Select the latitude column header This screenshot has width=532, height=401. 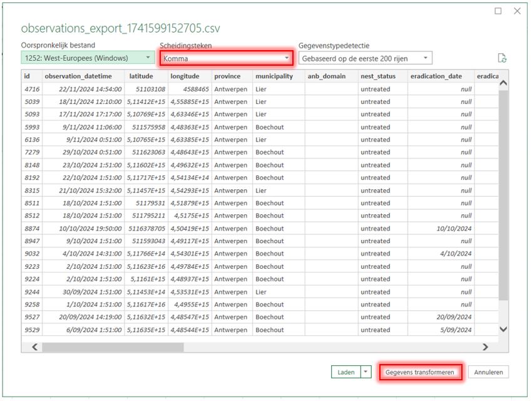[141, 76]
